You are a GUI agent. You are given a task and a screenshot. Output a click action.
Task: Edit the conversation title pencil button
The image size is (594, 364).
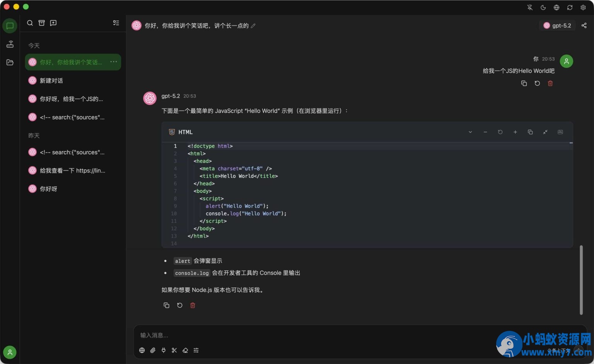(253, 26)
